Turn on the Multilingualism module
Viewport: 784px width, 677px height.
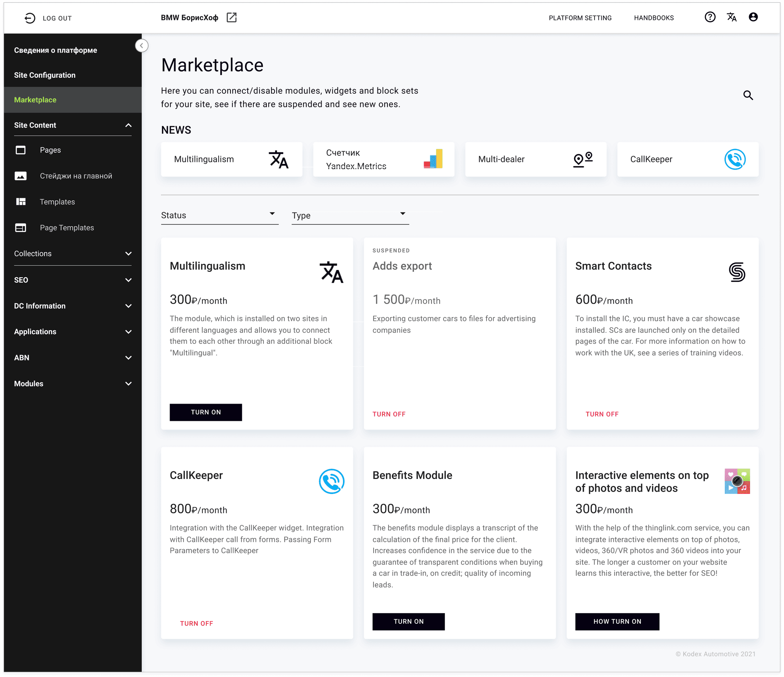(206, 412)
